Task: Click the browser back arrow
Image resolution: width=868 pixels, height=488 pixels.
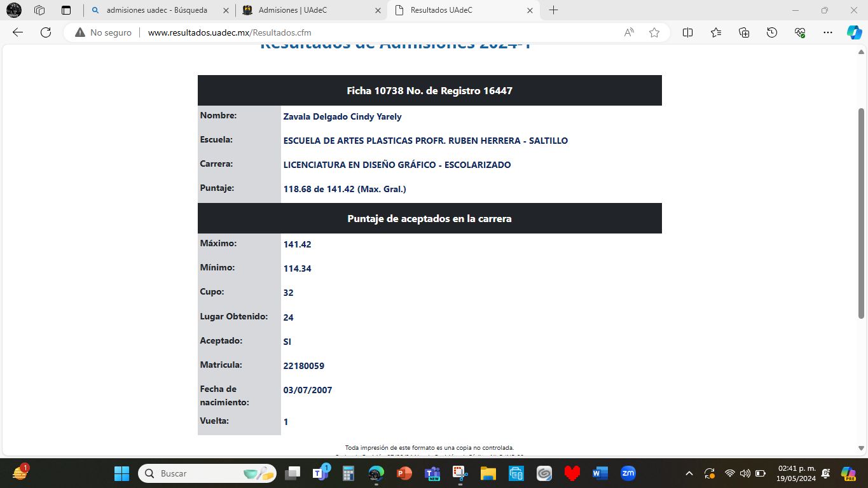Action: tap(18, 32)
